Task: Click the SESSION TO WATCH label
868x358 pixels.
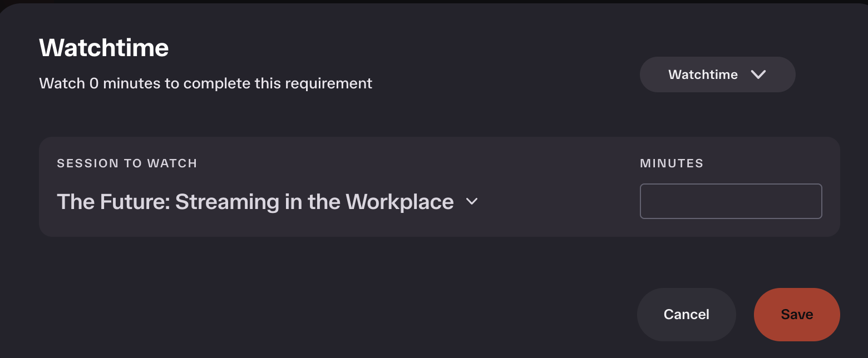Action: click(x=127, y=163)
